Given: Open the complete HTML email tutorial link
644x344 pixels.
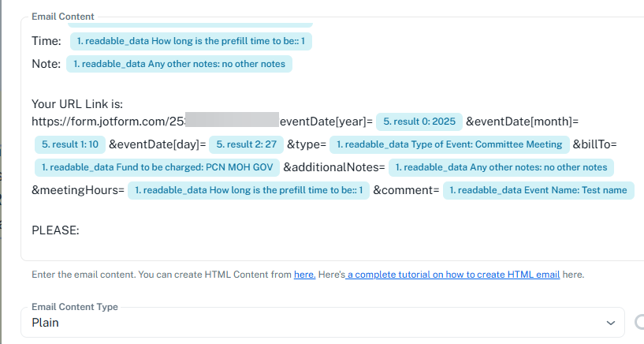Looking at the screenshot, I should pos(452,275).
